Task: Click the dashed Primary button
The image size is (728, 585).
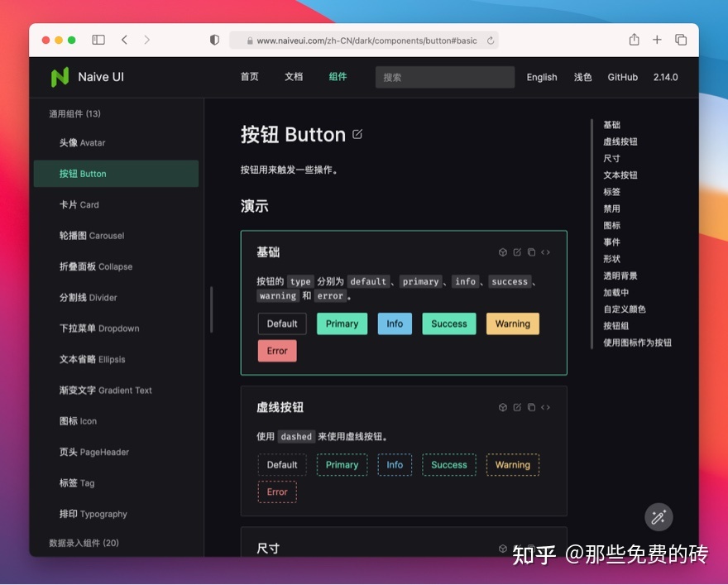Action: pyautogui.click(x=342, y=465)
